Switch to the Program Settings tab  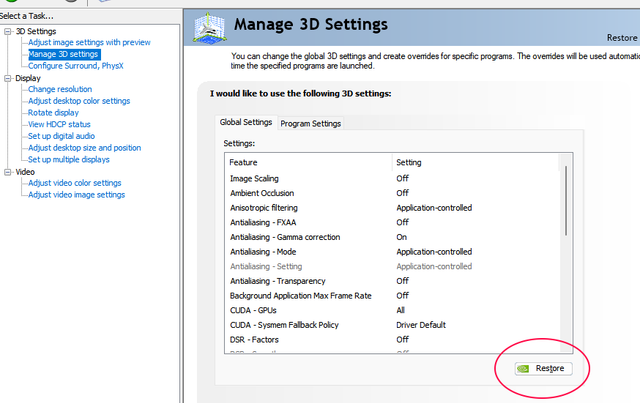[x=311, y=124]
